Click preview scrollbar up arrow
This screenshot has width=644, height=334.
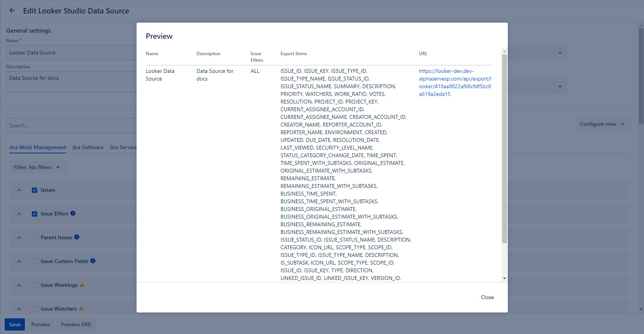(x=504, y=51)
